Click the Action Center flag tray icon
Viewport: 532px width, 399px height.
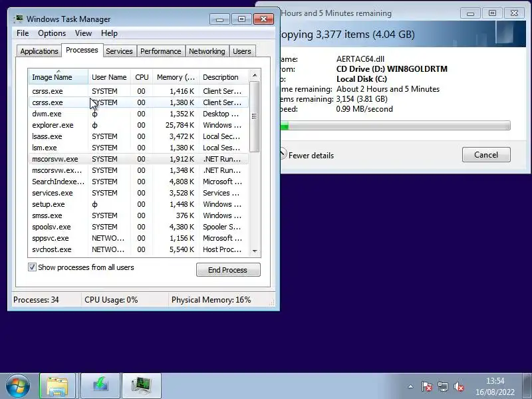(426, 386)
